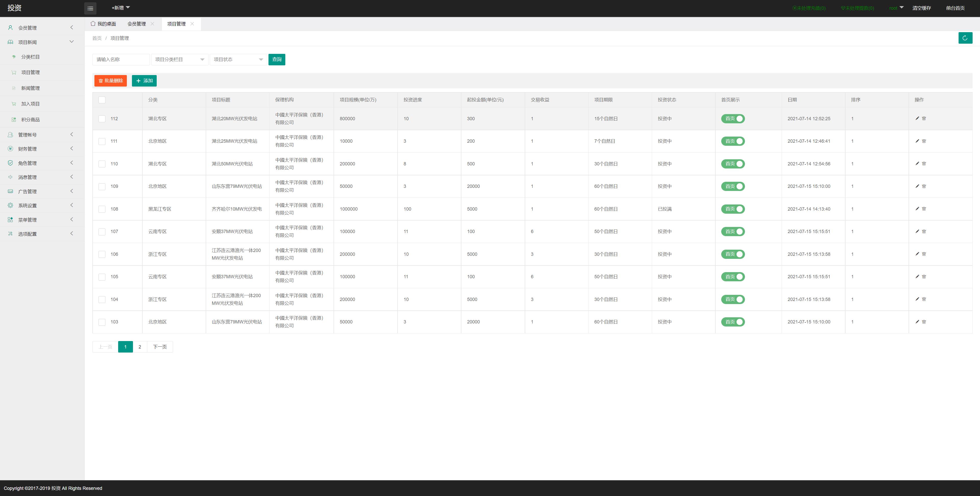The height and width of the screenshot is (496, 980).
Task: Close the 会员管理 tab with X icon
Action: point(153,23)
